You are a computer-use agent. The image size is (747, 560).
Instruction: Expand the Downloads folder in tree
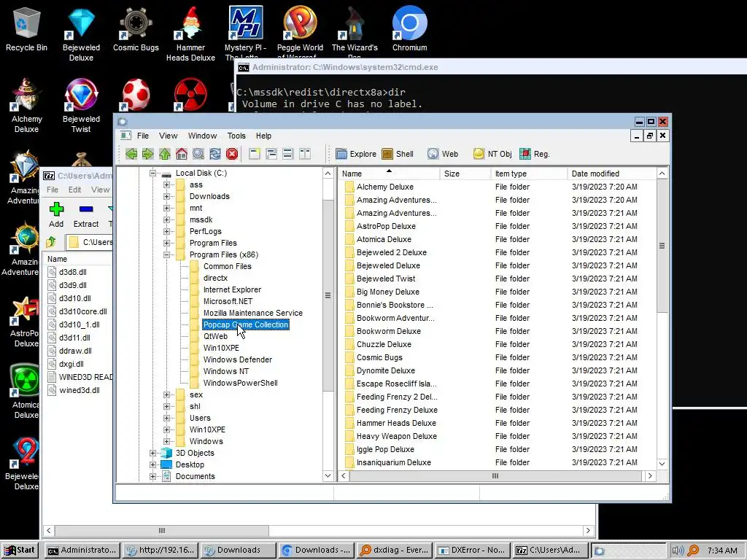(x=166, y=196)
